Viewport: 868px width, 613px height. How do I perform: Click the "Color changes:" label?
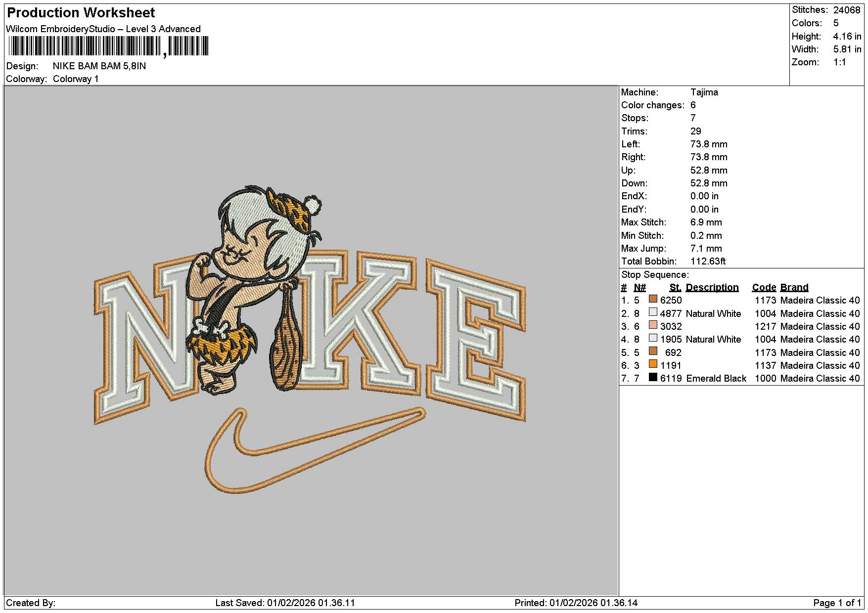coord(653,105)
